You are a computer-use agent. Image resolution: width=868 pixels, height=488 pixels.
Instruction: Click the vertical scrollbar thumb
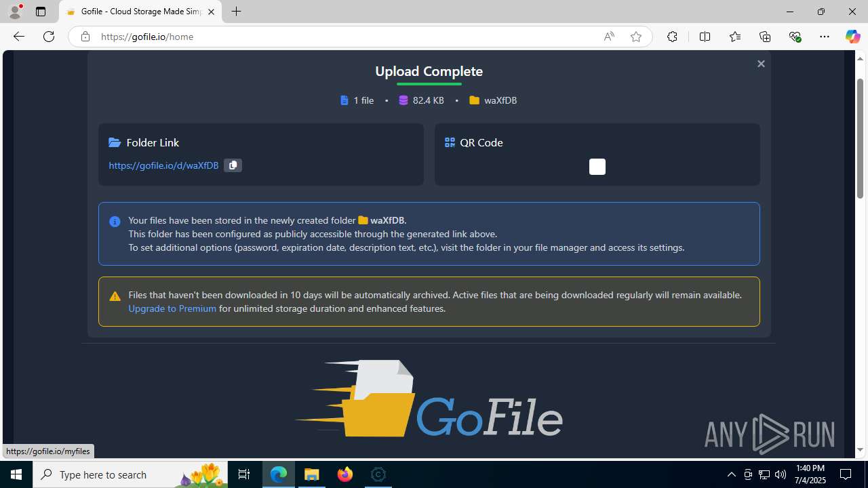861,137
